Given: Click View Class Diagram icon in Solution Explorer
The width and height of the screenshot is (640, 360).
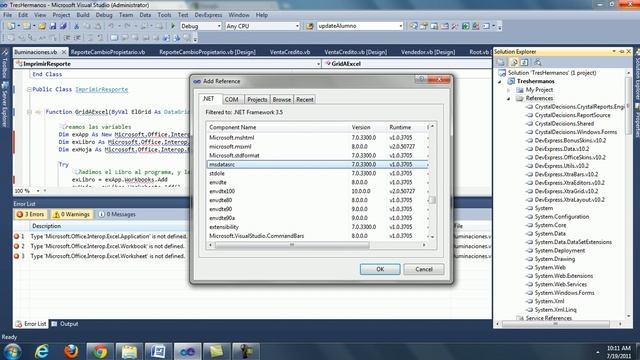Looking at the screenshot, I should point(538,62).
